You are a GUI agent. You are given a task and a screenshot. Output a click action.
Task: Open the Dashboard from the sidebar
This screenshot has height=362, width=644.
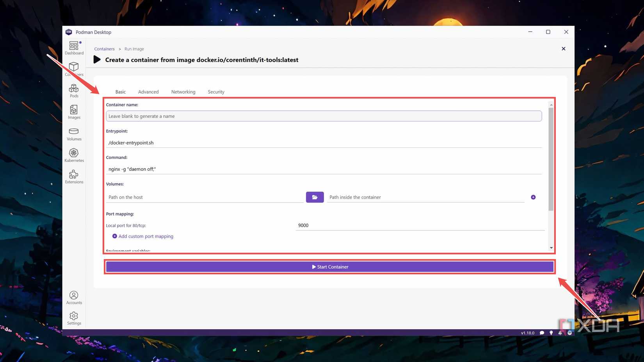[74, 47]
